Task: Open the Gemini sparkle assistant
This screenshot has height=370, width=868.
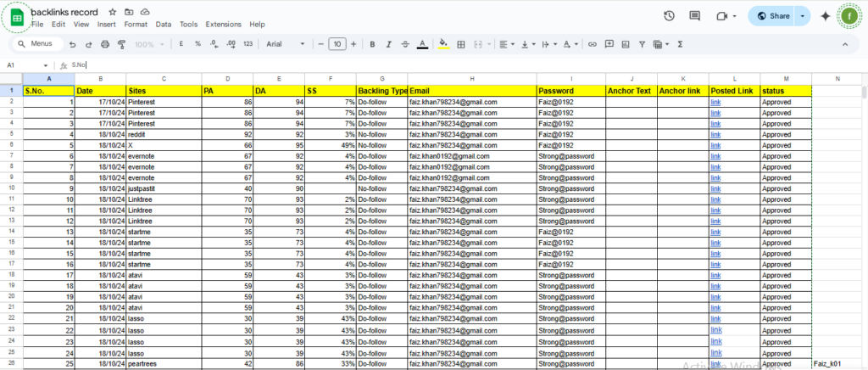Action: [x=825, y=16]
